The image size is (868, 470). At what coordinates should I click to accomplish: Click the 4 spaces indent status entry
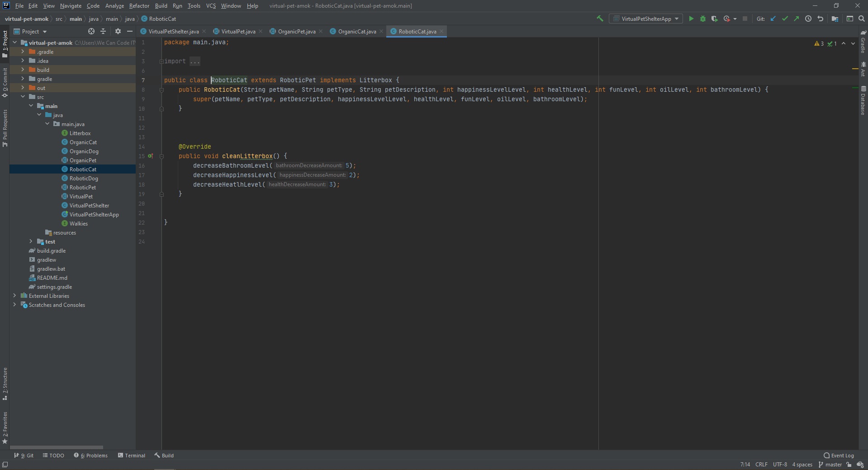802,465
